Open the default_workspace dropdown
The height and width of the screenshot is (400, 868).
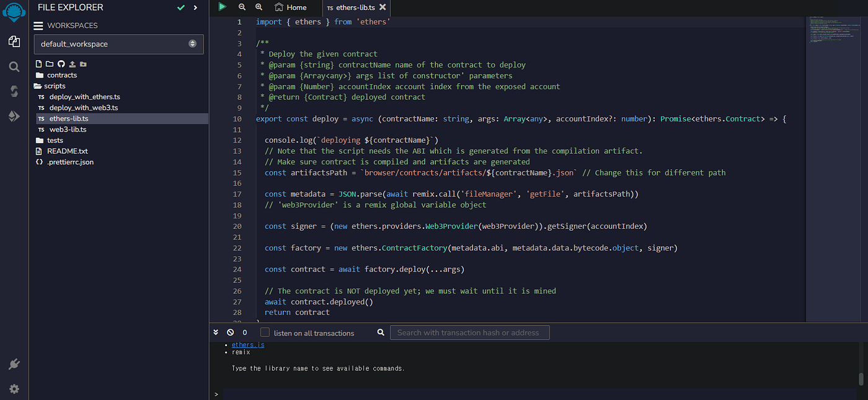pos(118,44)
